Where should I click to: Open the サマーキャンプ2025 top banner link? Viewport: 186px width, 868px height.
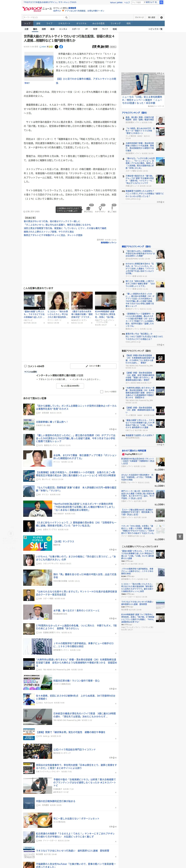50,2
